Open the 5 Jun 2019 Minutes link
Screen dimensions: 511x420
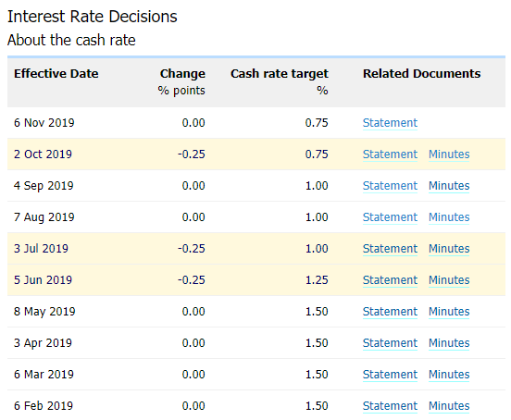coord(449,280)
